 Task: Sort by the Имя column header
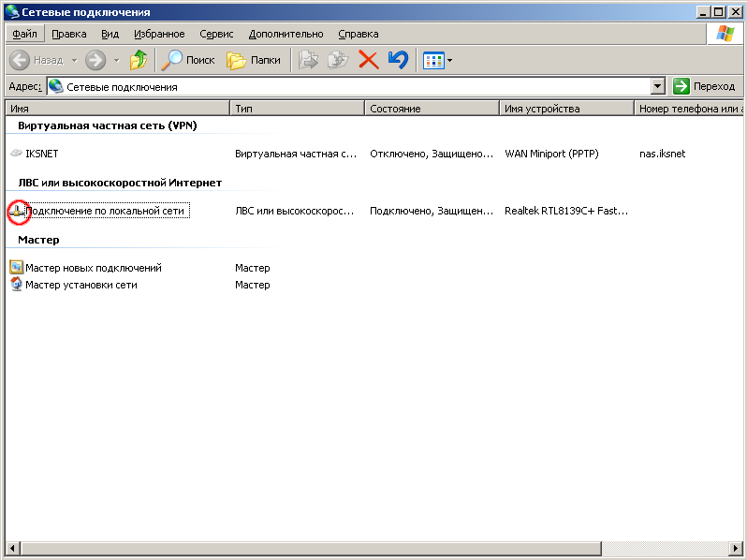118,109
